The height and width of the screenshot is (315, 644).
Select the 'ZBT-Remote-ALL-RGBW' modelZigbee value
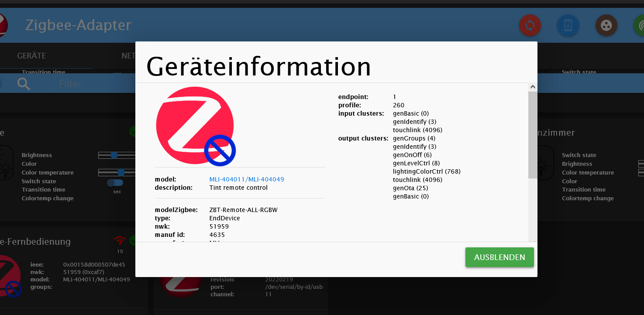click(x=244, y=210)
